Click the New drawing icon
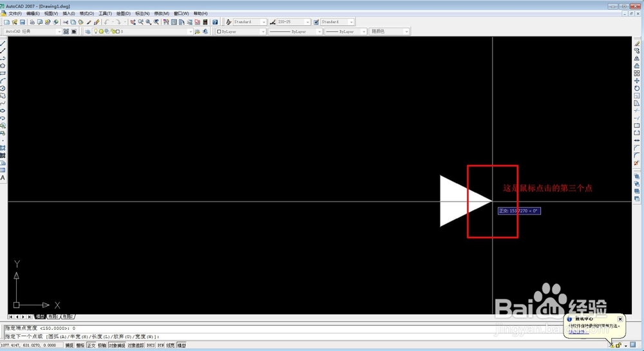Viewport: 644px width, 351px height. pyautogui.click(x=6, y=22)
